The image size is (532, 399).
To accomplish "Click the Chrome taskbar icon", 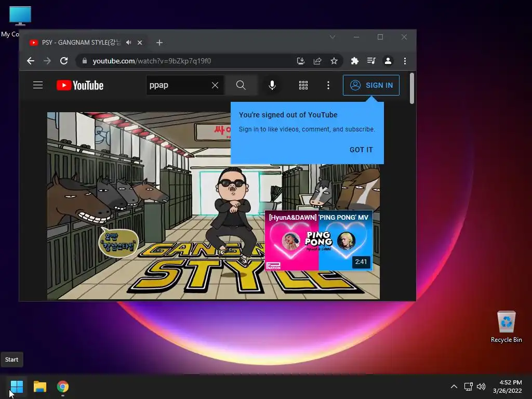I will tap(63, 387).
